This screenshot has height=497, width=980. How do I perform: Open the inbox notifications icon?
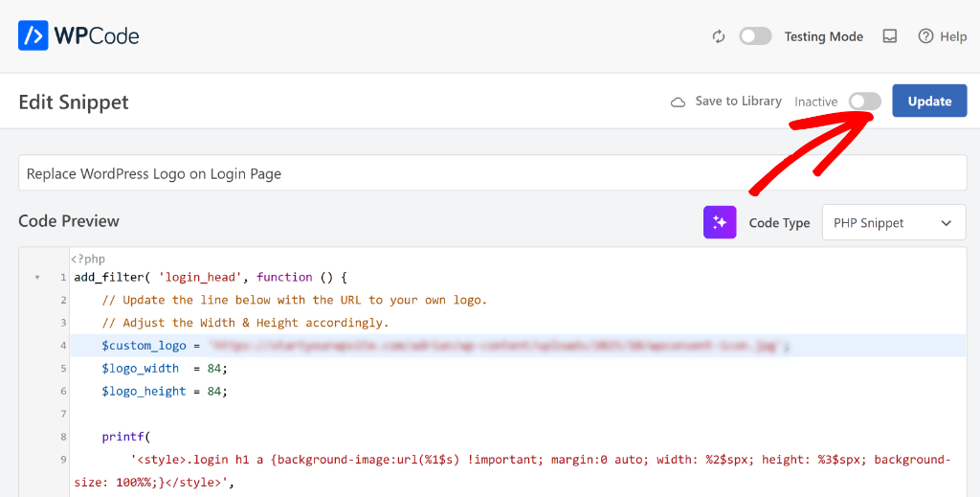coord(890,36)
